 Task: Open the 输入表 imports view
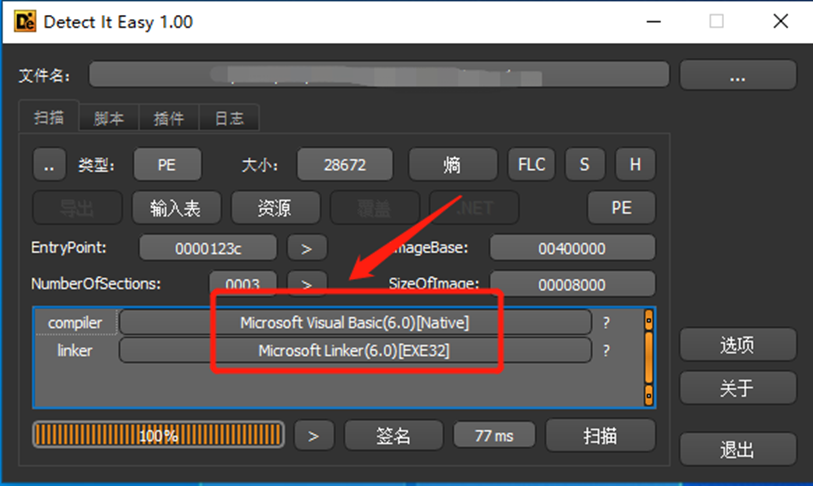[x=175, y=208]
